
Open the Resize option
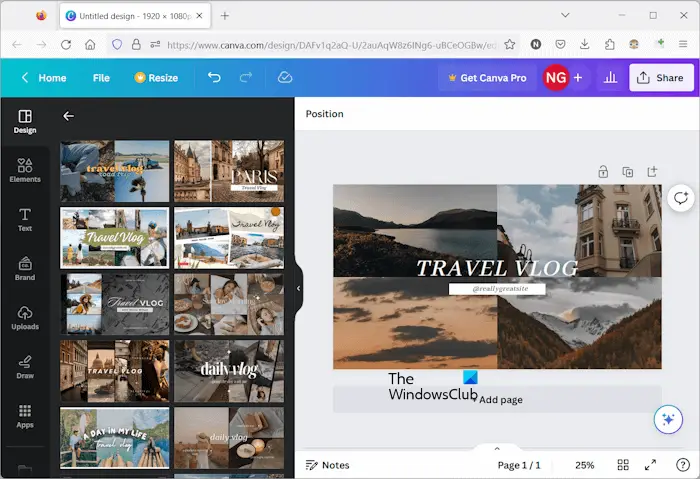coord(156,78)
